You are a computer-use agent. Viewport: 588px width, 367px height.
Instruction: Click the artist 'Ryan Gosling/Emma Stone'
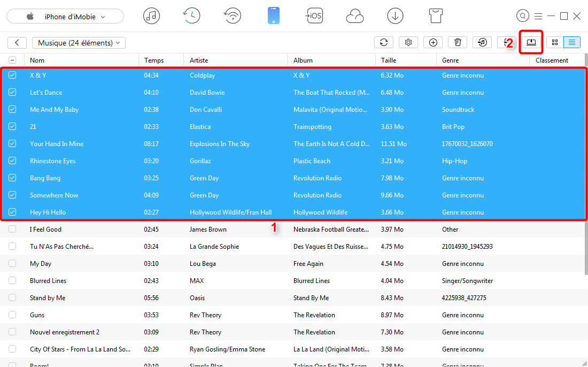click(x=227, y=349)
